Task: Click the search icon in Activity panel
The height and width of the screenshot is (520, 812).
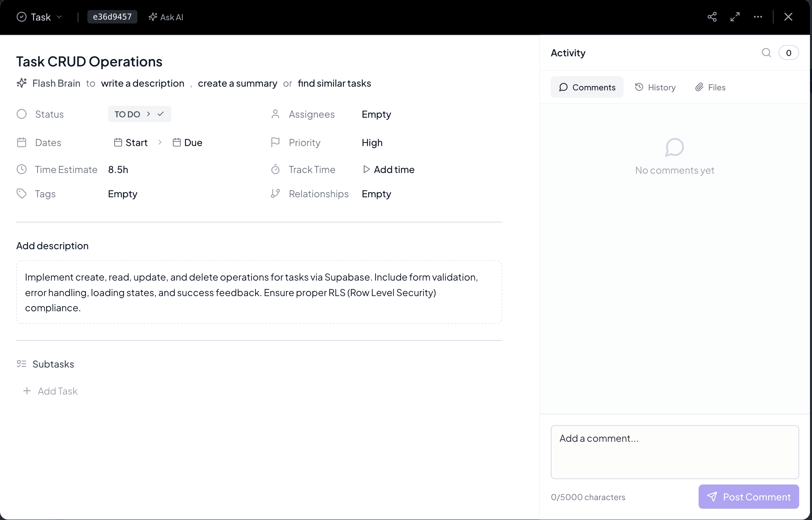Action: point(766,53)
